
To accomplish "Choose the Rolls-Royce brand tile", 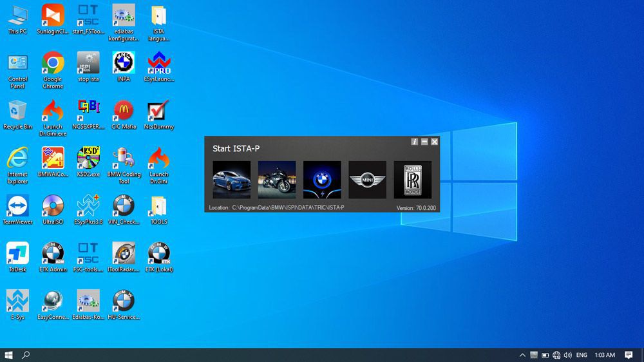I will click(x=412, y=180).
